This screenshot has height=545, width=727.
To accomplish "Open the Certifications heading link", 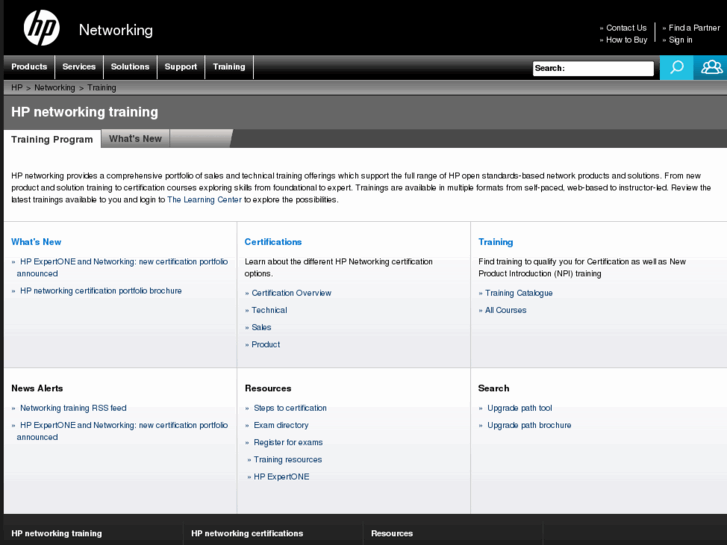I will coord(273,242).
